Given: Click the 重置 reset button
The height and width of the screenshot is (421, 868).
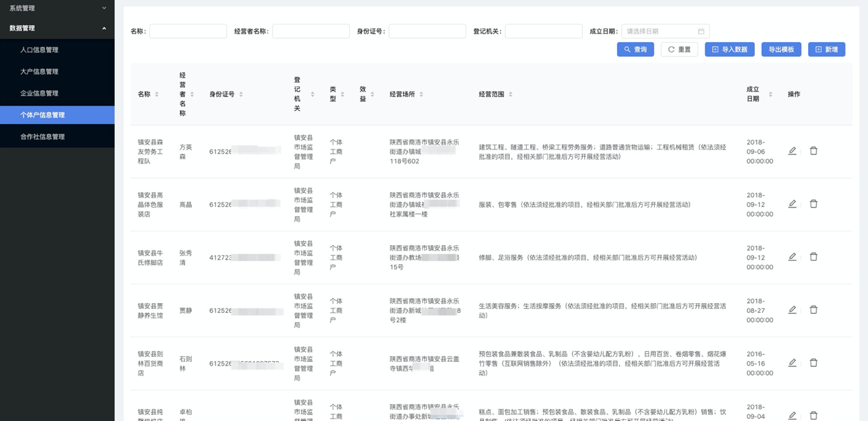Looking at the screenshot, I should pyautogui.click(x=679, y=49).
